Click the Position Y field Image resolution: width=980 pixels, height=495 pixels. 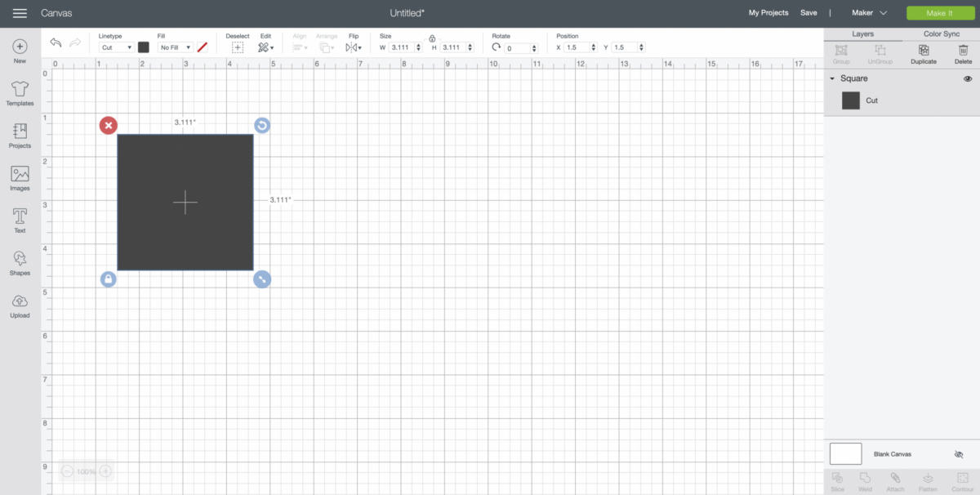pyautogui.click(x=623, y=47)
